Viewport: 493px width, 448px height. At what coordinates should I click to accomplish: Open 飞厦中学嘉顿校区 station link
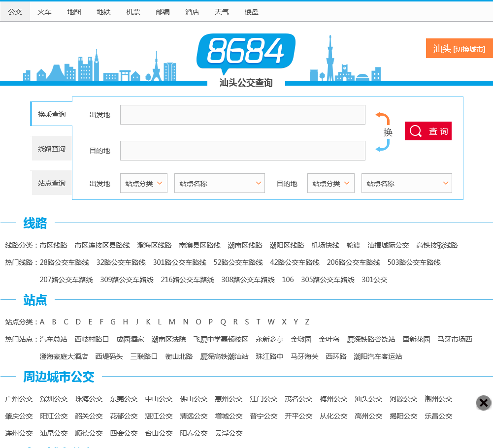point(221,339)
